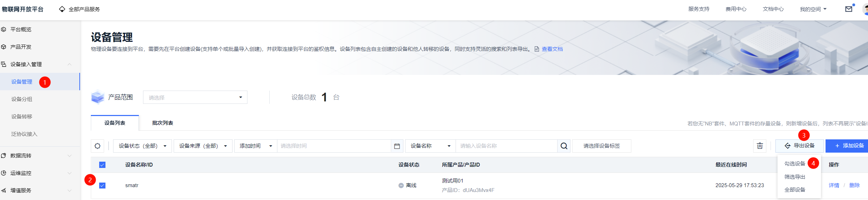
Task: Click the search magnifier icon
Action: click(x=564, y=146)
